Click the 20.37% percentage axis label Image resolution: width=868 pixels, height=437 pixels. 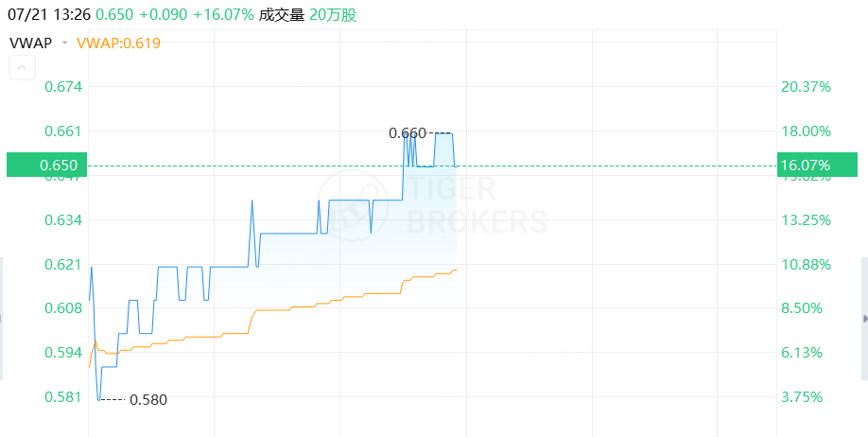(x=806, y=86)
